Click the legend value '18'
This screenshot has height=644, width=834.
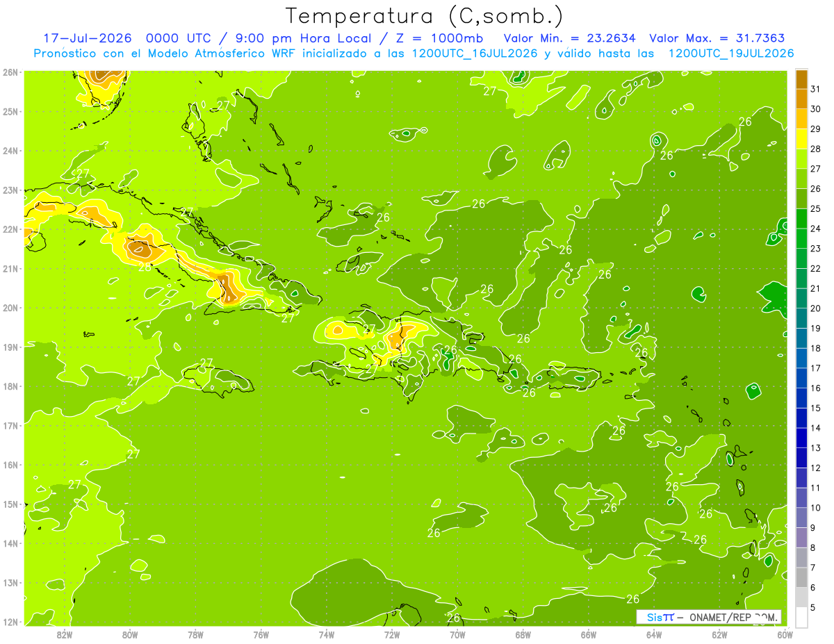coord(817,348)
